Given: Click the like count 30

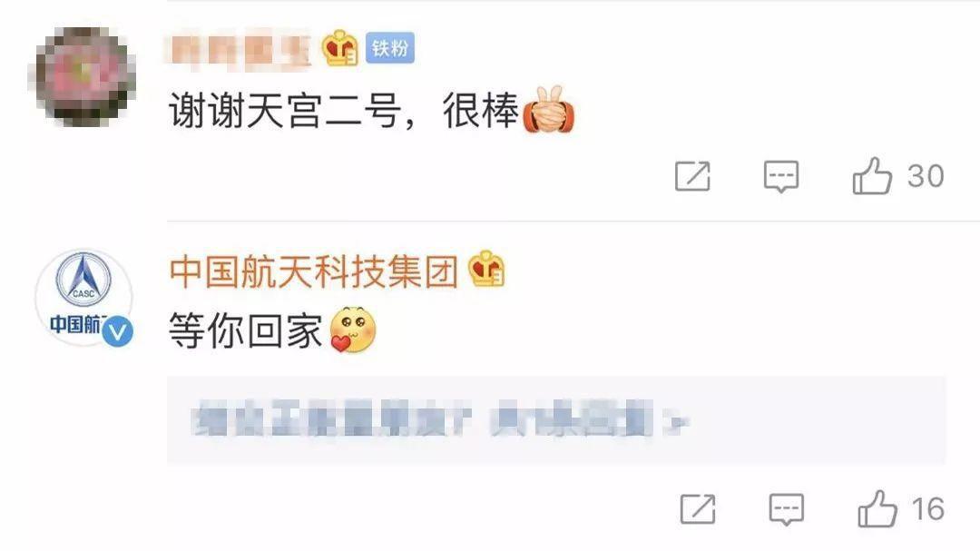Looking at the screenshot, I should [x=926, y=176].
